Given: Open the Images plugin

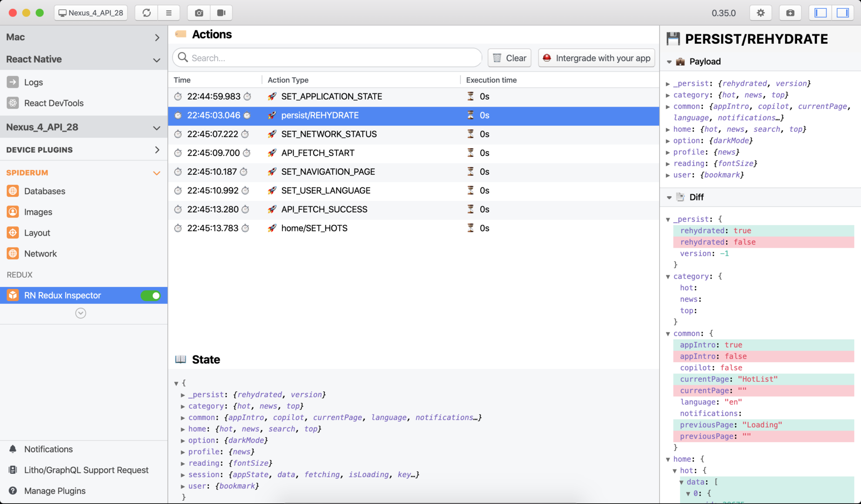Looking at the screenshot, I should pyautogui.click(x=38, y=212).
